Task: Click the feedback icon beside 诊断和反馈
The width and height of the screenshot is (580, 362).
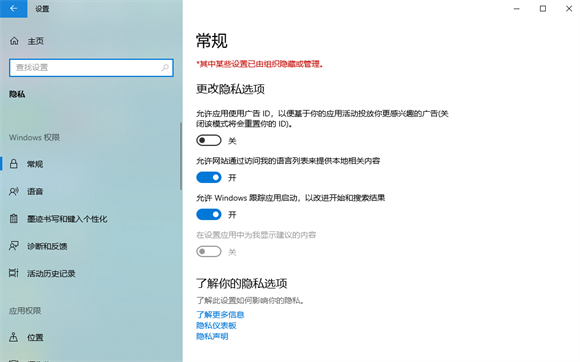Action: point(14,246)
